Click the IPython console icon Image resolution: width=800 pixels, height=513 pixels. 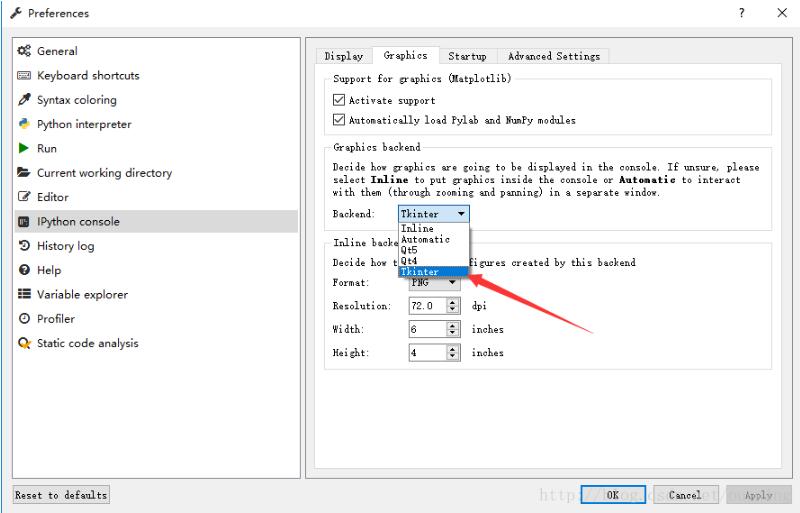(23, 222)
